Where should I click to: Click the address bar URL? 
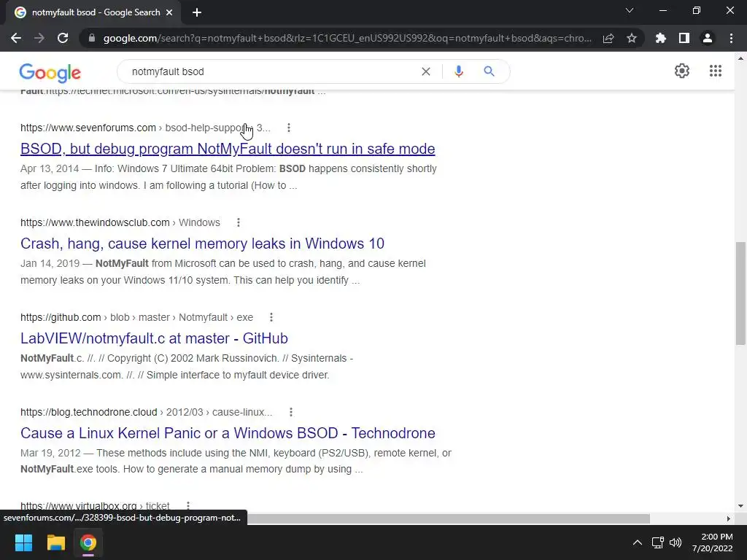click(347, 38)
